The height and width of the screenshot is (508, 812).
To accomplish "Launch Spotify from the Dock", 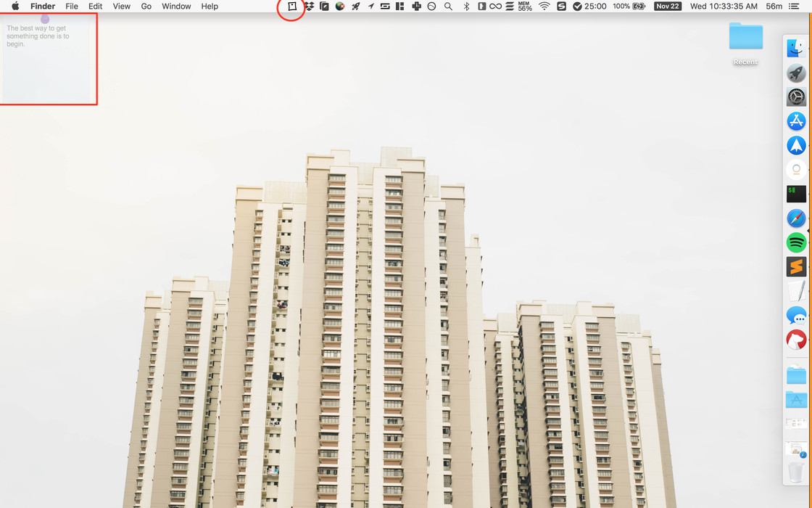I will (x=796, y=242).
